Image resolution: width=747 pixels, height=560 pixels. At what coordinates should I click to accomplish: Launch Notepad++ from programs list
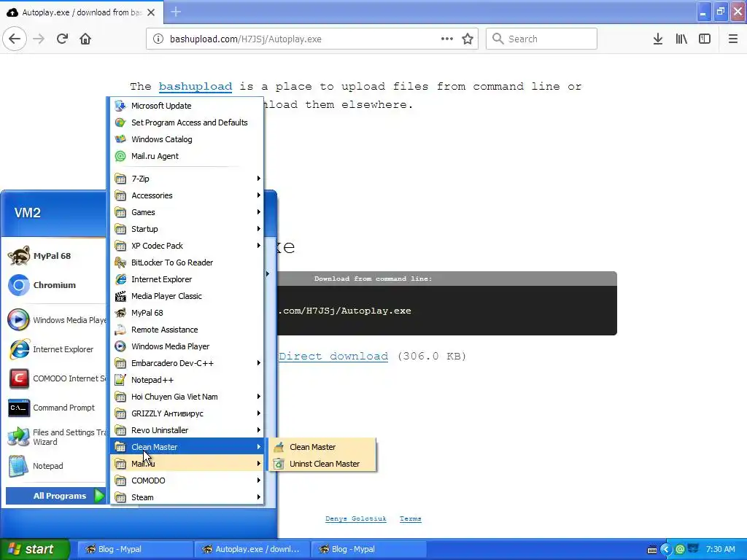(187, 380)
